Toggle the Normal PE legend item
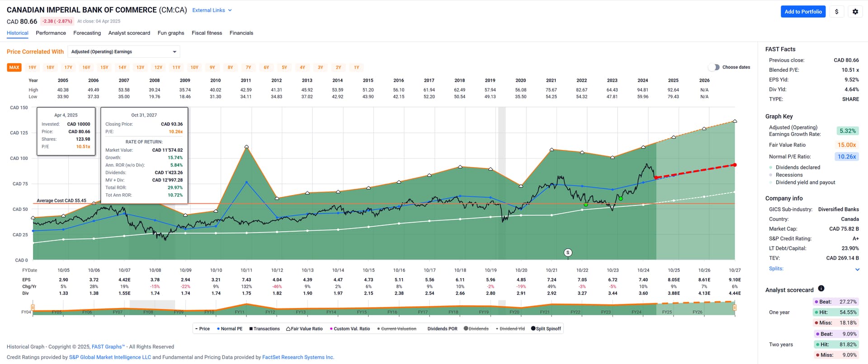 230,329
